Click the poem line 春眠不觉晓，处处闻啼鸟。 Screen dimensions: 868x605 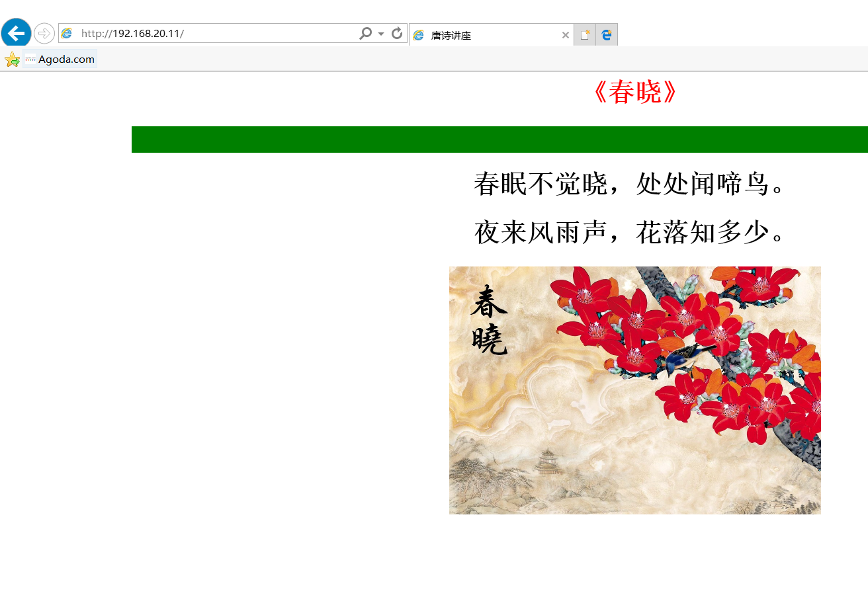(x=631, y=184)
